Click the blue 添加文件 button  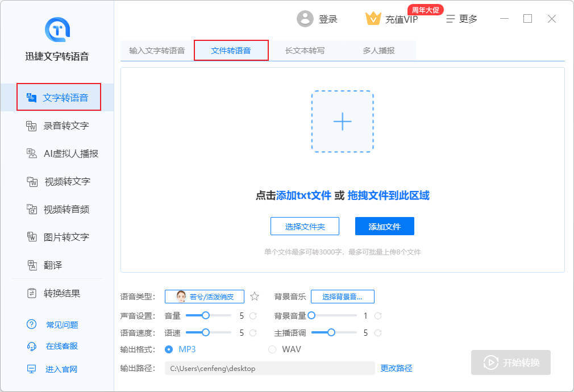[384, 226]
